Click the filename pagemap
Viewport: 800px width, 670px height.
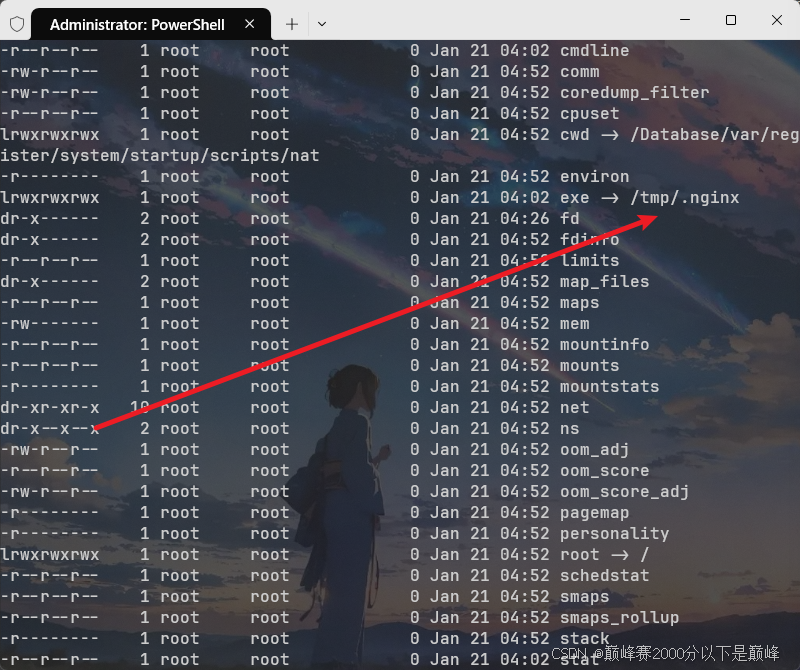[594, 512]
